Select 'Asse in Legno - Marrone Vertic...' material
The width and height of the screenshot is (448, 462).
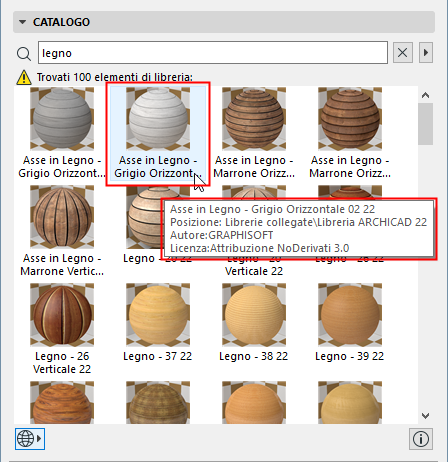tap(62, 217)
